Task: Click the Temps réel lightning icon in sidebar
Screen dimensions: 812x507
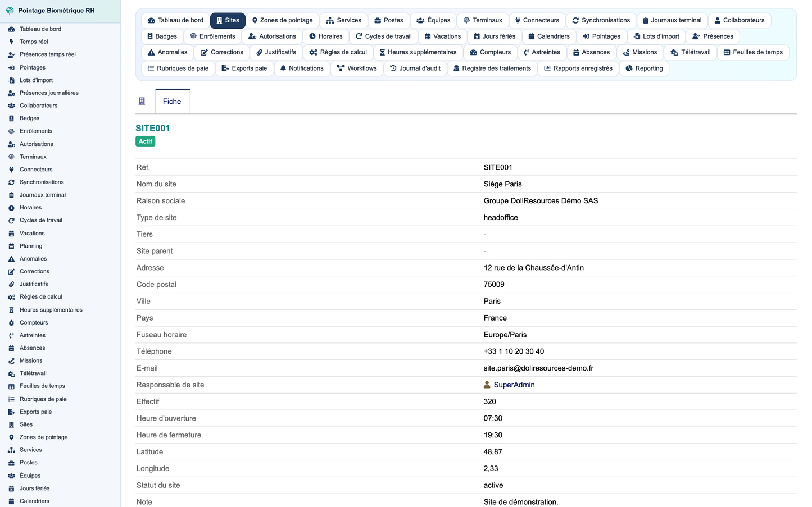Action: pos(11,42)
